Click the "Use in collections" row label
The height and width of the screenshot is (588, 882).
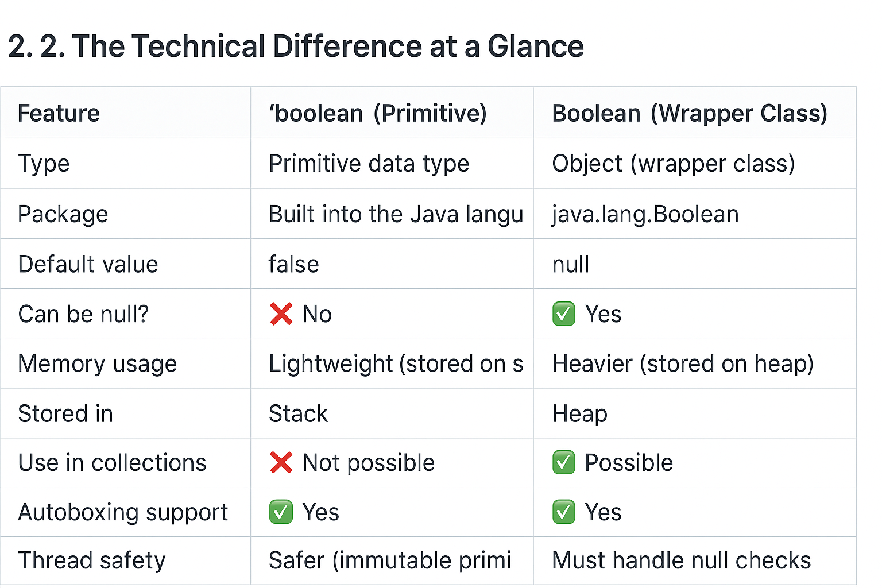pos(112,463)
